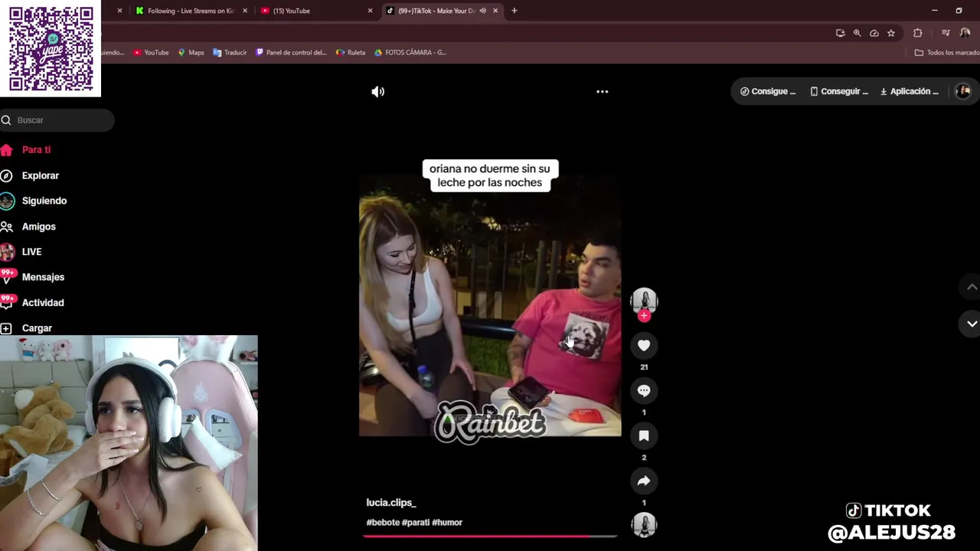Click the Aplicación download button

click(910, 92)
